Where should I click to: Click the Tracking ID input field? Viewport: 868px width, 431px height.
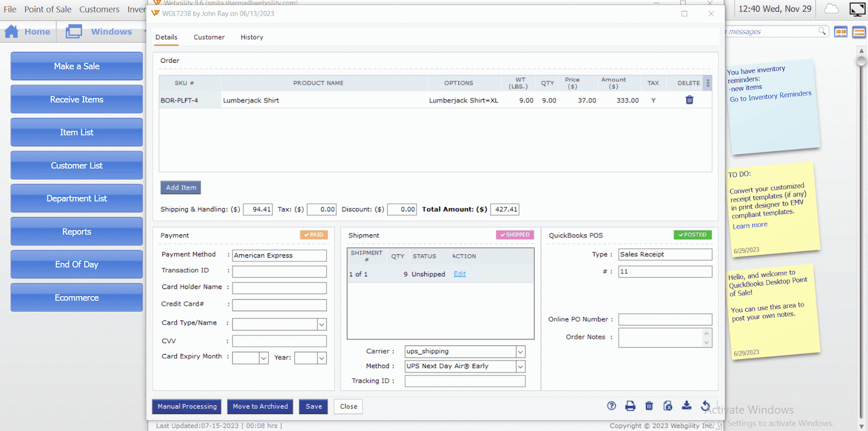464,381
